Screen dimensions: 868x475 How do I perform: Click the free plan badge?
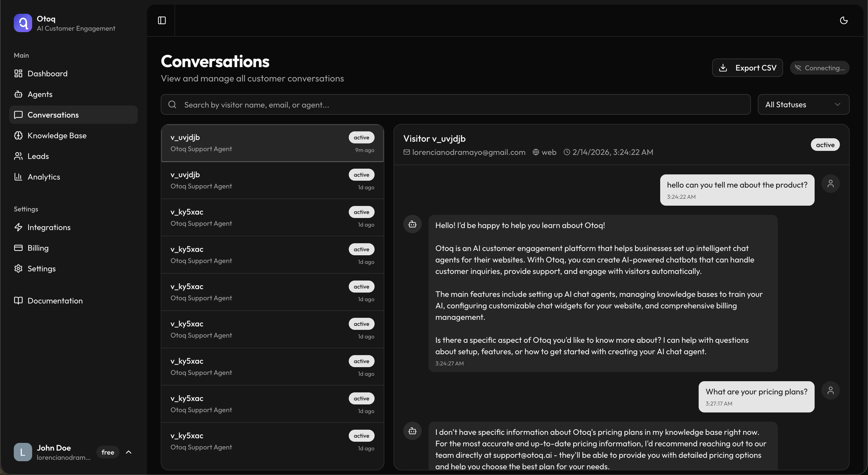[108, 452]
